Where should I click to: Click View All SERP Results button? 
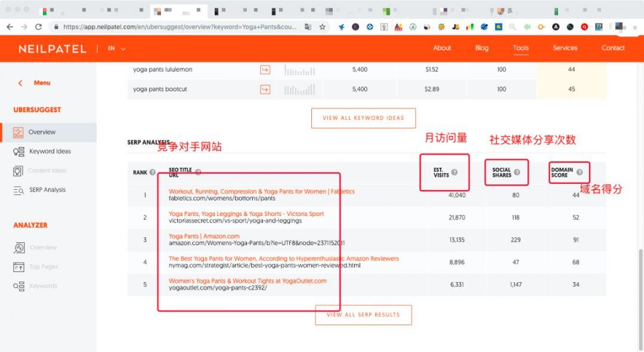(364, 315)
